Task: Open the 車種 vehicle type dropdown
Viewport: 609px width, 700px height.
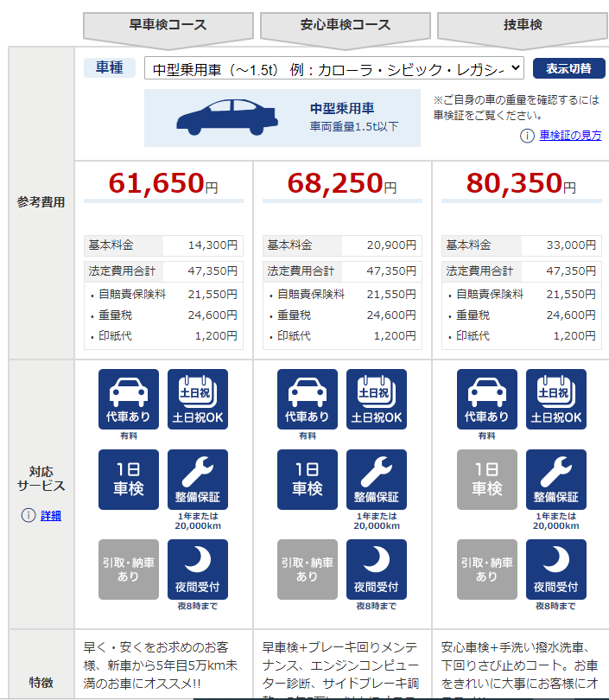Action: coord(333,68)
